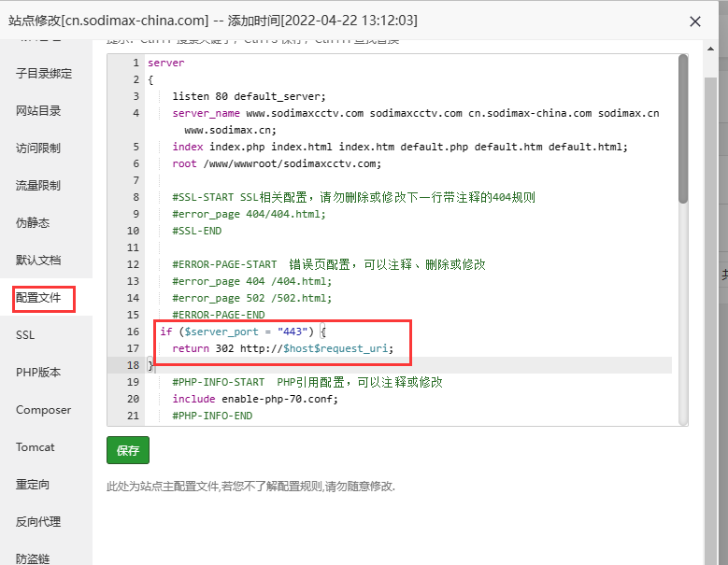Click the 'root /www/wwwroot/sodimaxcctv.com;' line
Image resolution: width=728 pixels, height=565 pixels.
(x=277, y=163)
